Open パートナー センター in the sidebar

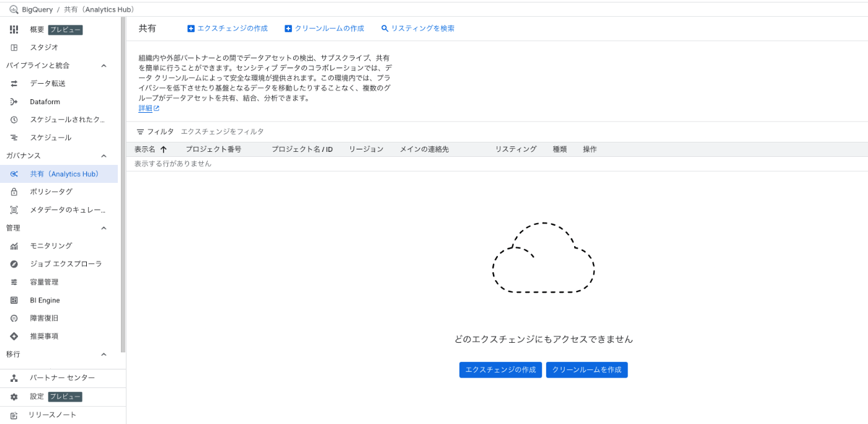point(62,378)
